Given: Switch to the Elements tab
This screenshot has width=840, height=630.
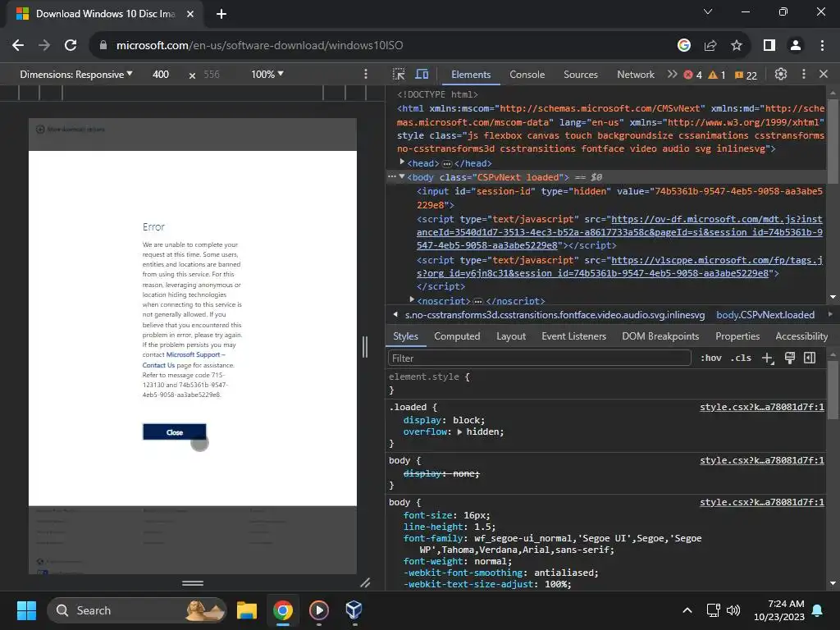Looking at the screenshot, I should [471, 75].
